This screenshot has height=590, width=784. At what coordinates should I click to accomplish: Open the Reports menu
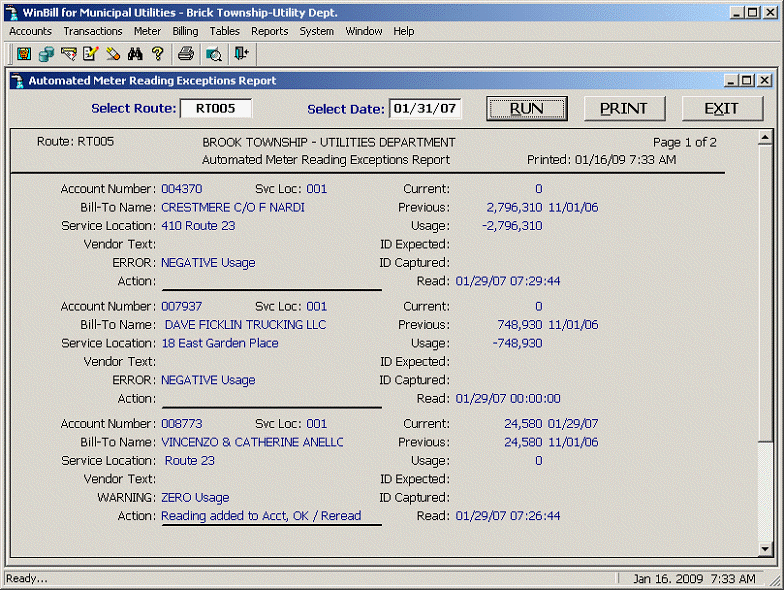tap(270, 31)
